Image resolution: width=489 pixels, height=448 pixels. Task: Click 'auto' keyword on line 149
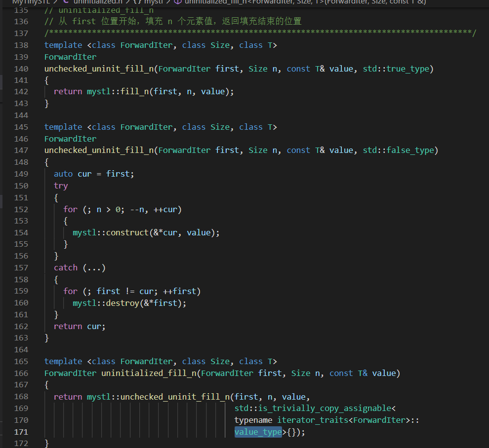click(x=63, y=174)
